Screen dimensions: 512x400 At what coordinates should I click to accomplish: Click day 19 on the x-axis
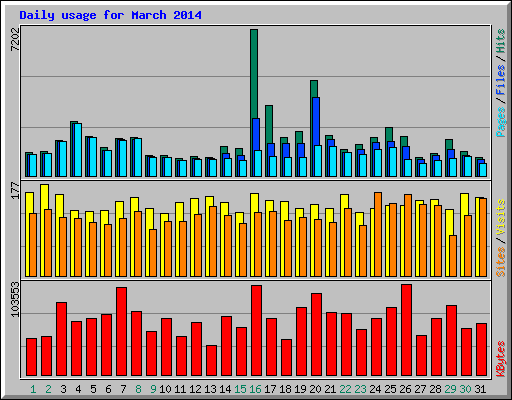[300, 389]
